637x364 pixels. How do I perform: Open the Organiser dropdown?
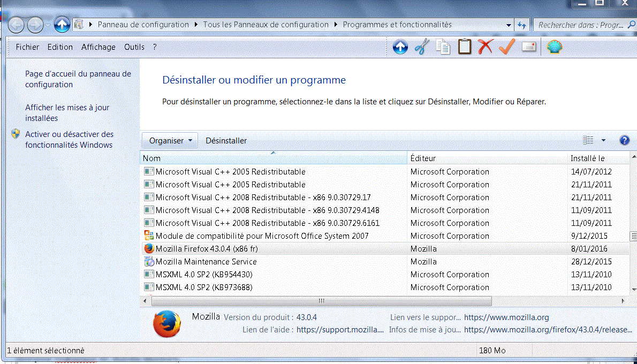tap(170, 141)
